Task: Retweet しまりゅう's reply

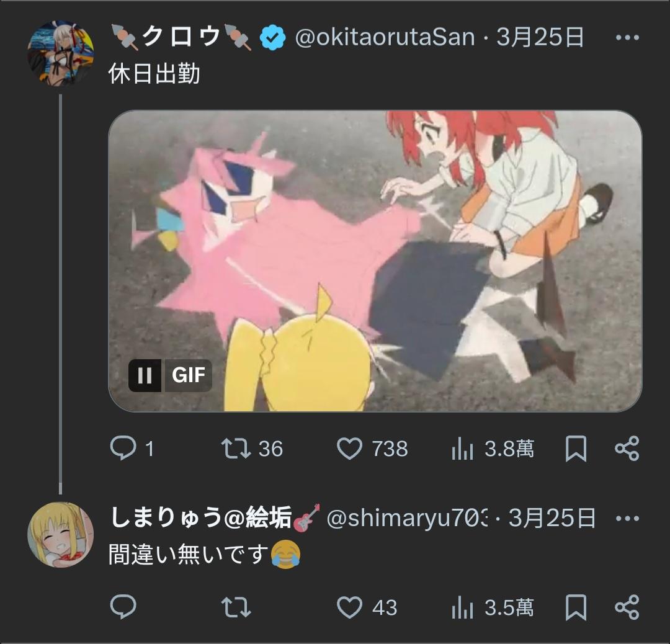Action: point(236,607)
